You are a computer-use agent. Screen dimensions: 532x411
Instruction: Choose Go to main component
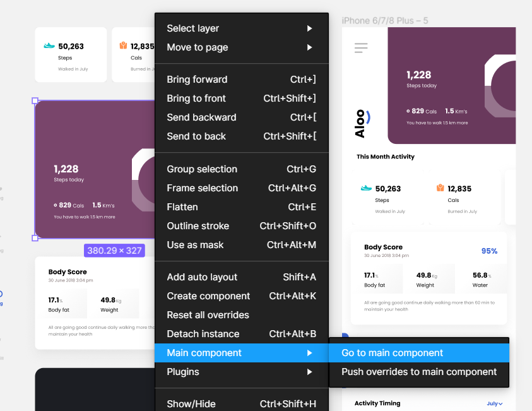[419, 353]
